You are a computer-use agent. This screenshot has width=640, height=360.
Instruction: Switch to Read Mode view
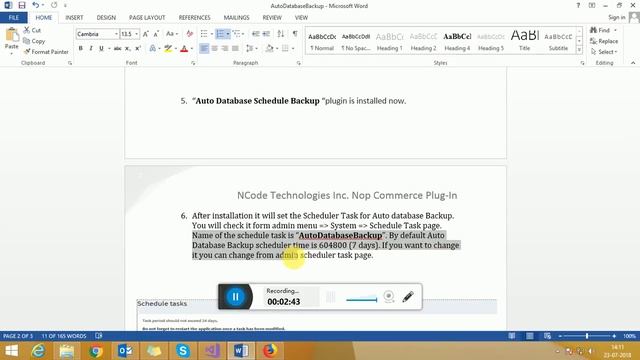511,336
